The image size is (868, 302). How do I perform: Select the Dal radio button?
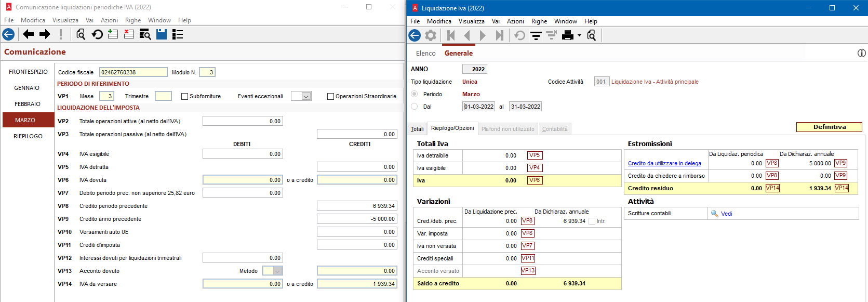coord(414,107)
